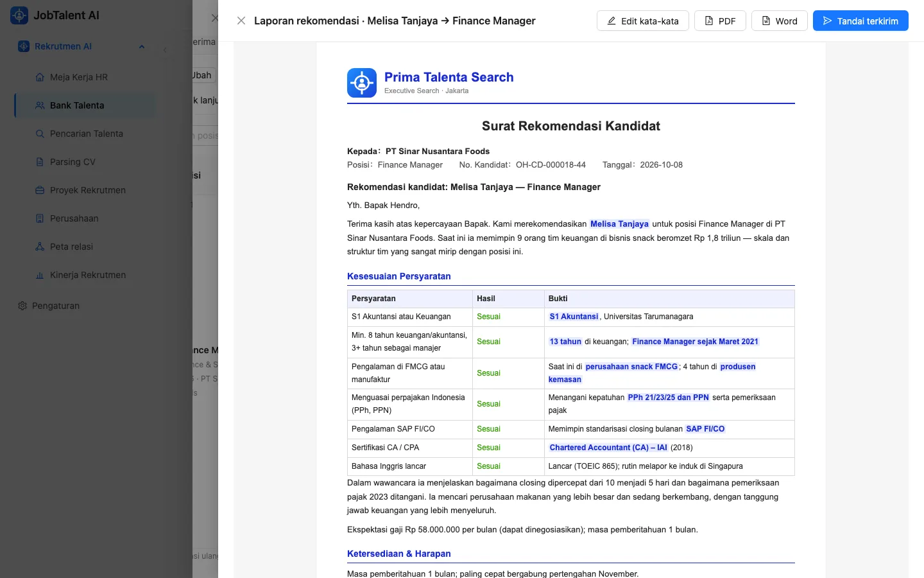The height and width of the screenshot is (578, 924).
Task: Click candidate number OH-CD-000018-44
Action: tap(551, 165)
